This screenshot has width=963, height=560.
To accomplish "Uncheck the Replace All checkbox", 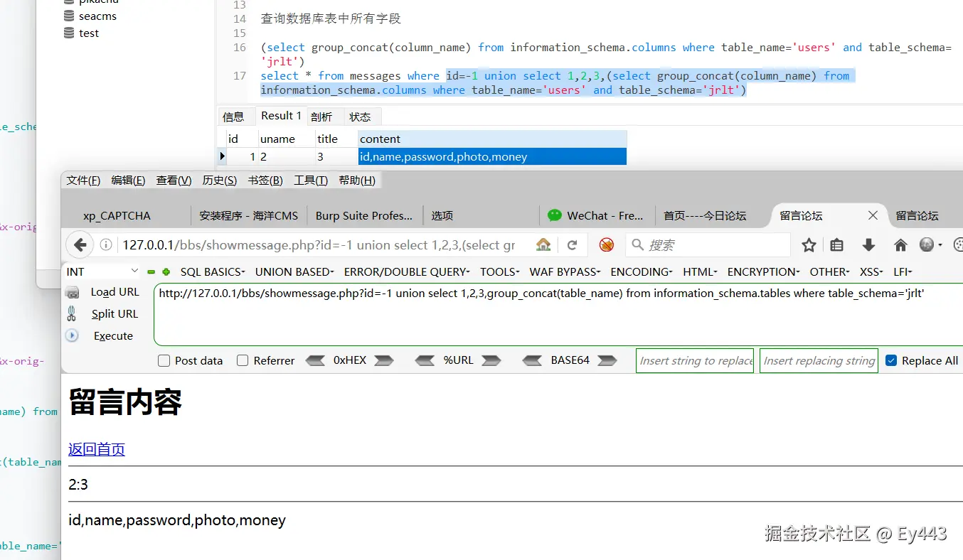I will coord(891,360).
